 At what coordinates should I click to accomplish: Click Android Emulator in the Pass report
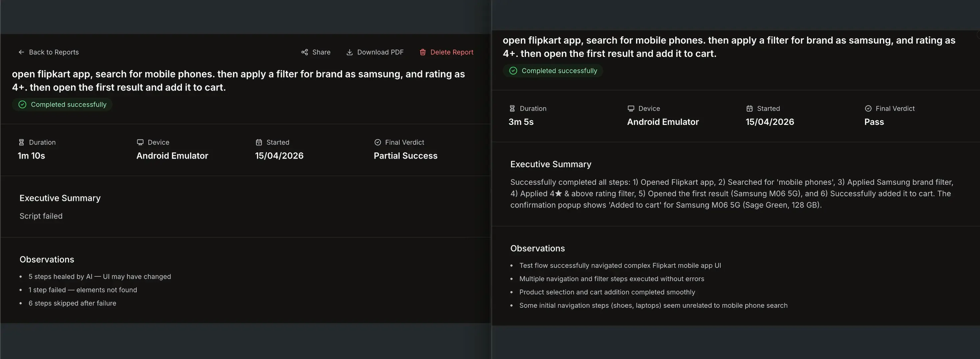click(x=663, y=122)
